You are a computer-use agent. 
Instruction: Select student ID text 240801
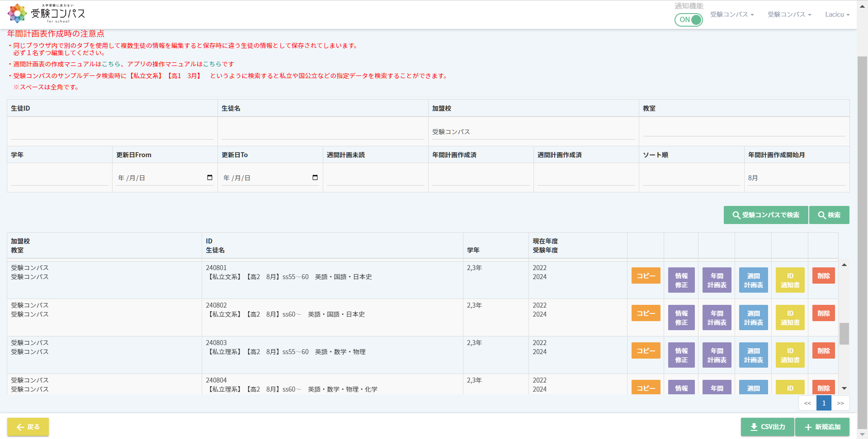pyautogui.click(x=216, y=268)
